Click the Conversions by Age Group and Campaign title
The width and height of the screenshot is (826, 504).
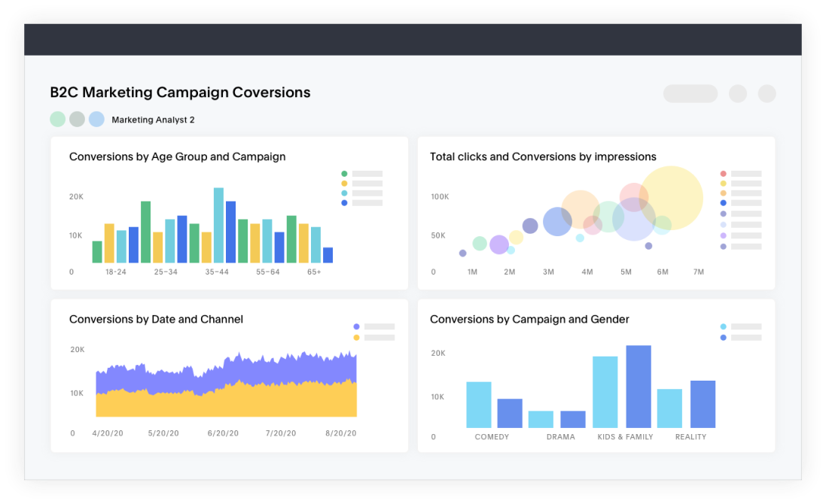[x=177, y=157]
